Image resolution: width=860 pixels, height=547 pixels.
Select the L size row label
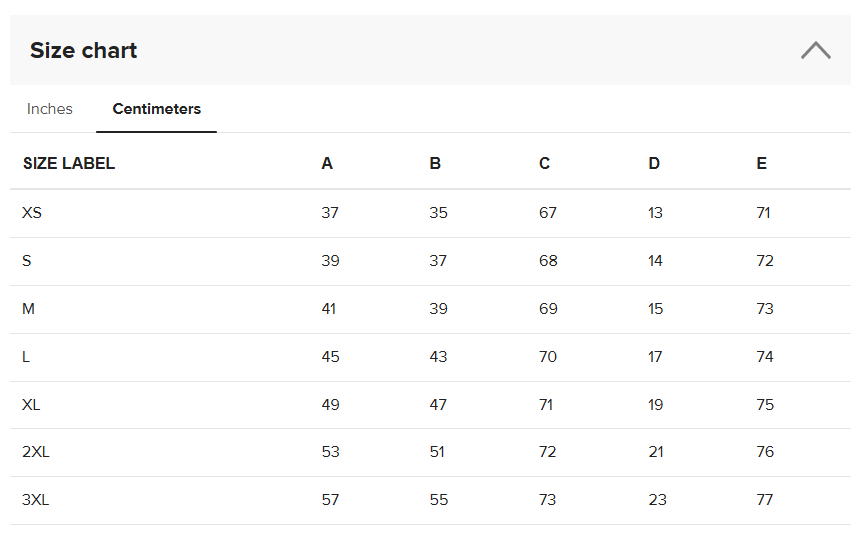(26, 357)
